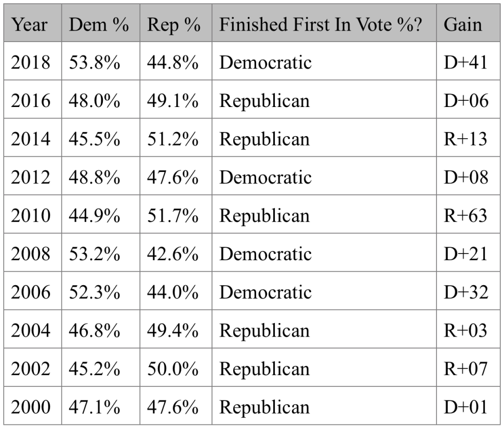Click the 49.1% Rep cell
Image resolution: width=504 pixels, height=428 pixels.
tap(176, 99)
